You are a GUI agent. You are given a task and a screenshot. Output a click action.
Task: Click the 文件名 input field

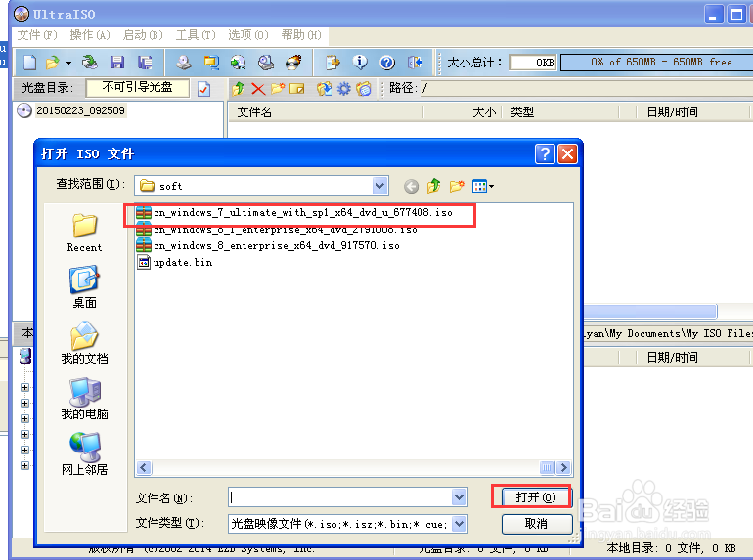(x=340, y=497)
